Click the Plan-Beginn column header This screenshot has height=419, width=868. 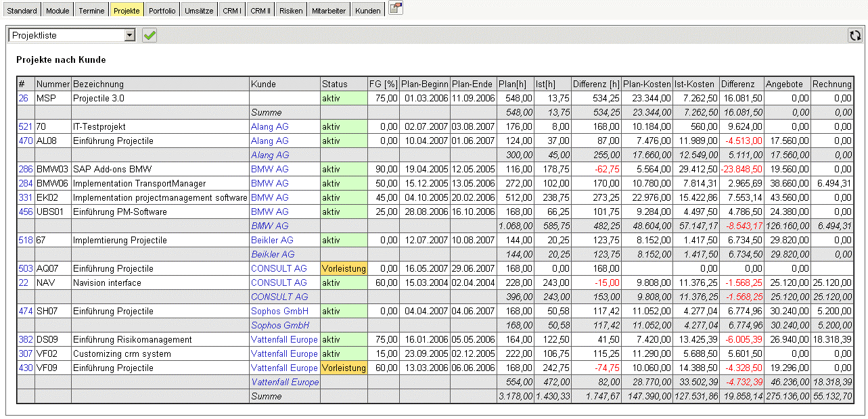[x=424, y=84]
